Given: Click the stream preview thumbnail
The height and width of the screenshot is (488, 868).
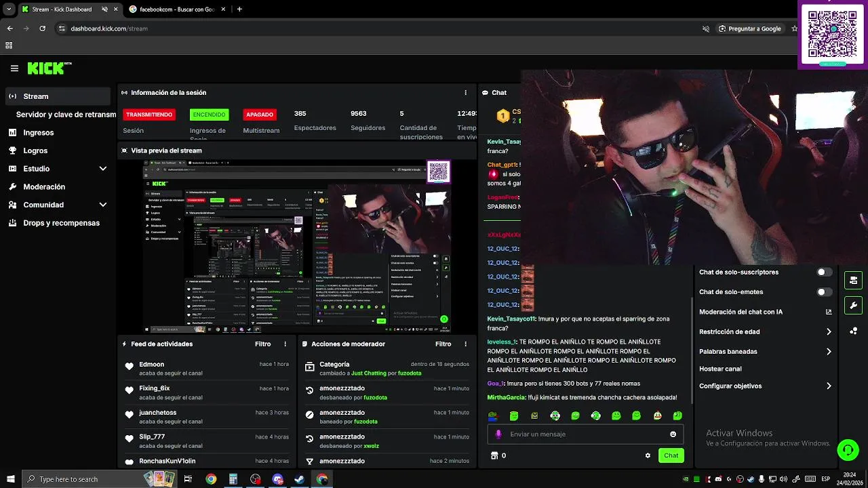Looking at the screenshot, I should pyautogui.click(x=296, y=247).
